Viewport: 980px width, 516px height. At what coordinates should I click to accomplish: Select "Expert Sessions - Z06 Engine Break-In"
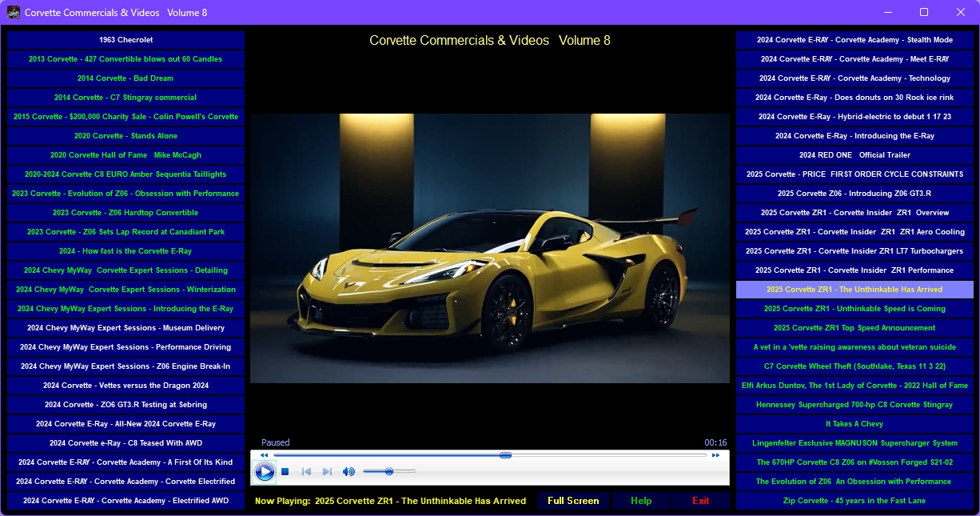pos(125,366)
